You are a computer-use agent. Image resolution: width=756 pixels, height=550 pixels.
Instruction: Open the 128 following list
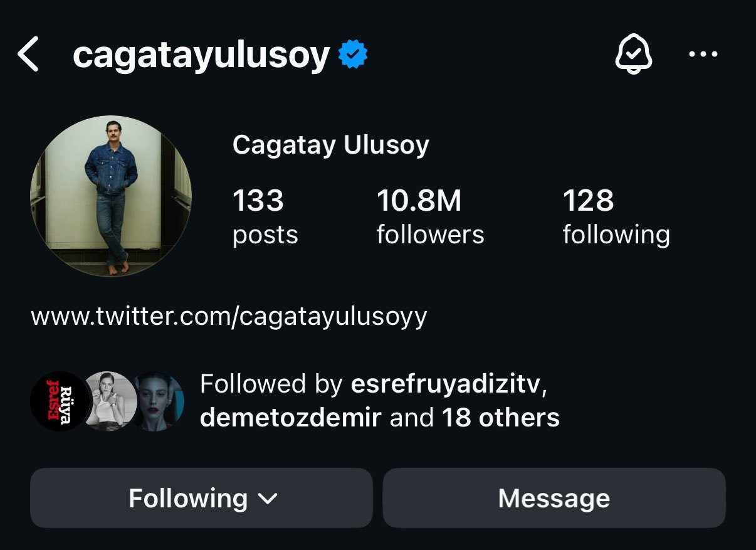coord(616,217)
